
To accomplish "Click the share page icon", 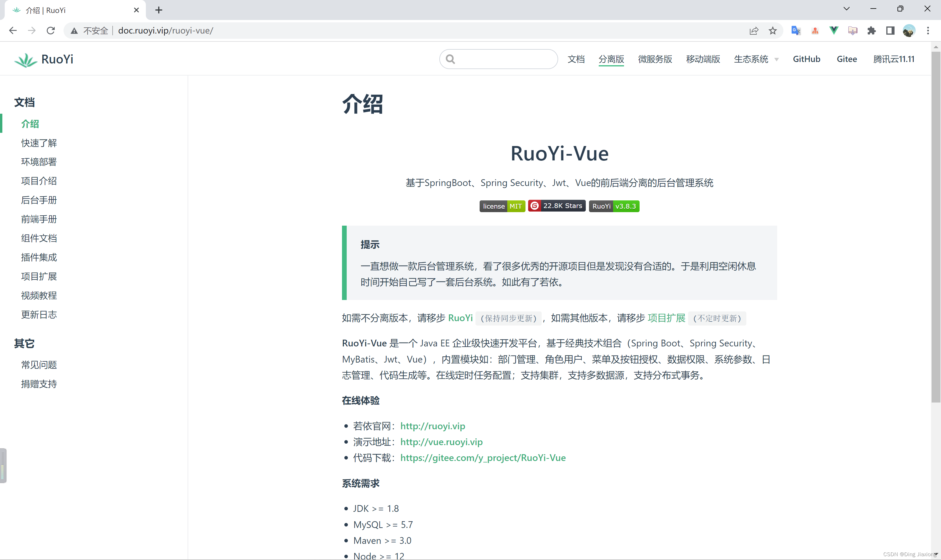I will 754,31.
